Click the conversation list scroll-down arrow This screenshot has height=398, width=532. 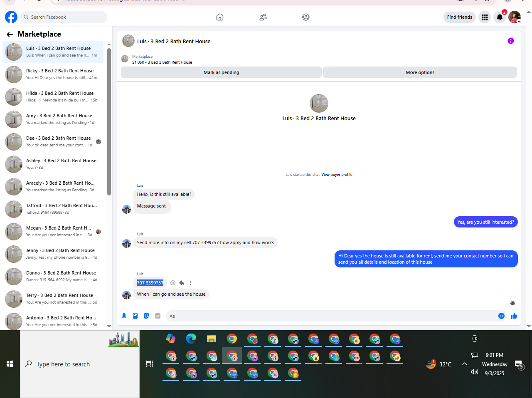click(x=109, y=326)
